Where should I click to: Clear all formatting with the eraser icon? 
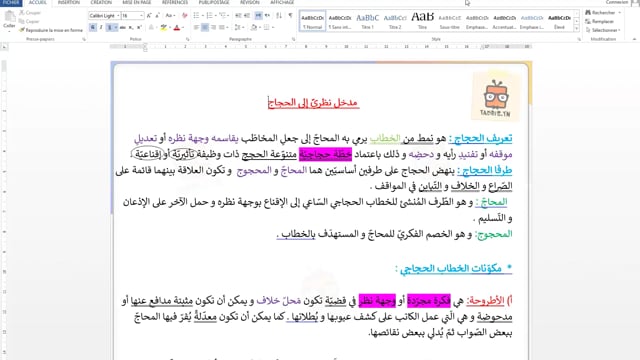coord(184,16)
